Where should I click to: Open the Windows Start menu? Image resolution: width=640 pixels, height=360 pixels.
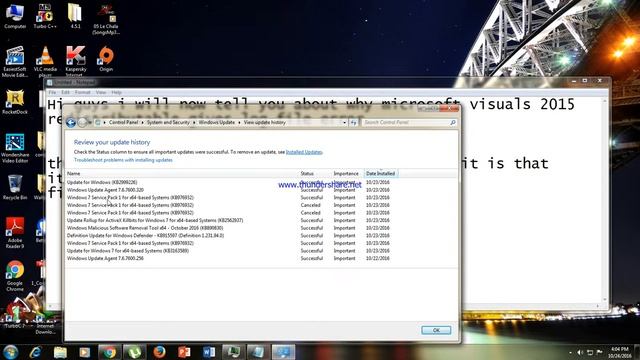coord(10,352)
